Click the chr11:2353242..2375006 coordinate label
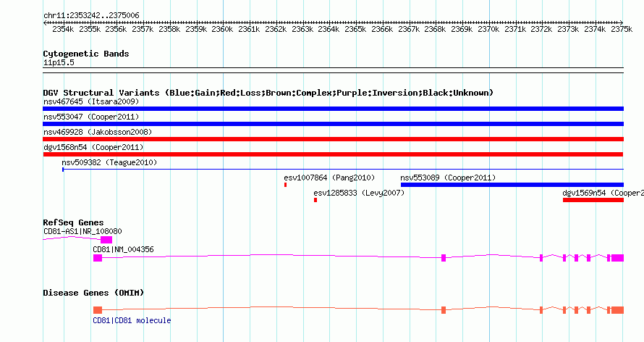Viewport: 644px width, 342px height. point(92,16)
